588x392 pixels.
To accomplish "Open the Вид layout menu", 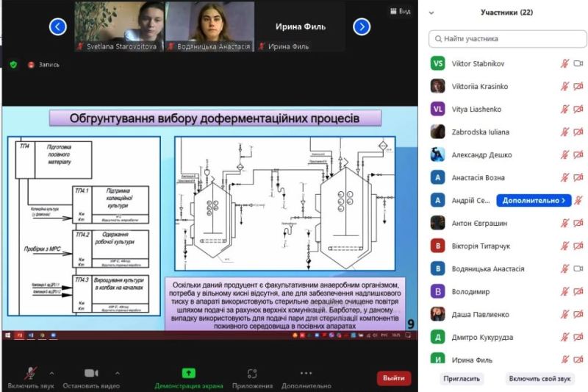I will pos(400,11).
